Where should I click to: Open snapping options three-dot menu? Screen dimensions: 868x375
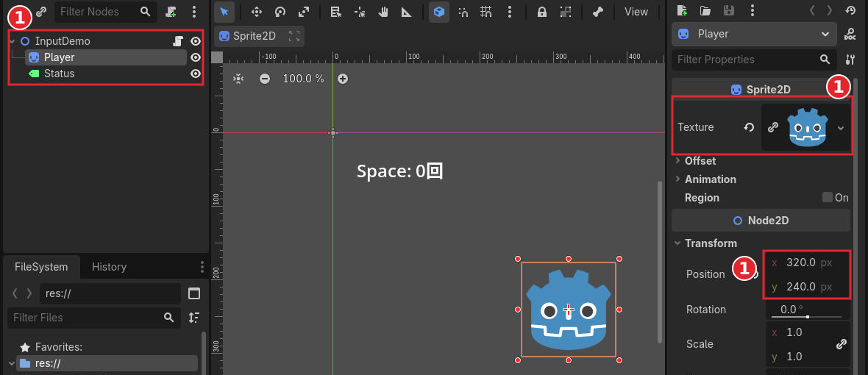coord(510,12)
